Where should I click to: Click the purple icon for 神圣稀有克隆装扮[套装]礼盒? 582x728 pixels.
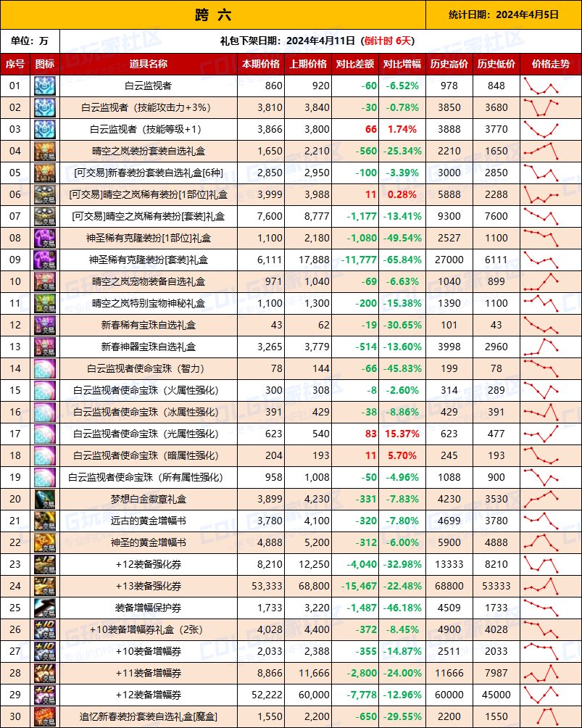tap(45, 260)
